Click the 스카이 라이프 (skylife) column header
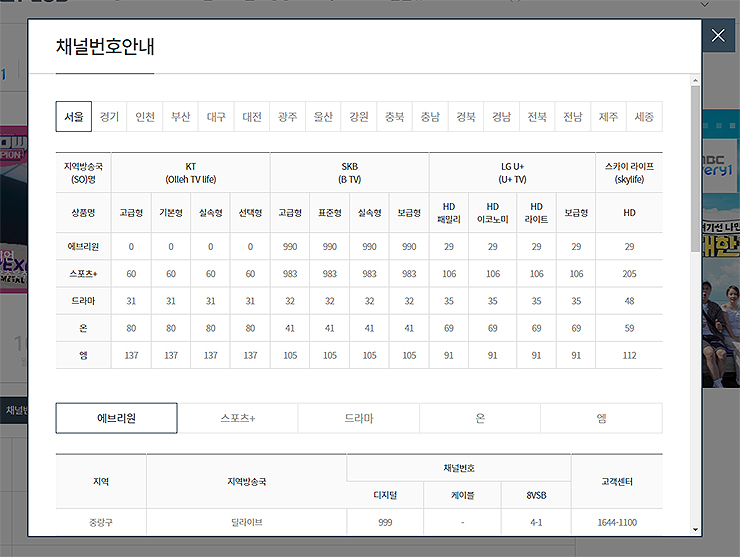 [629, 173]
